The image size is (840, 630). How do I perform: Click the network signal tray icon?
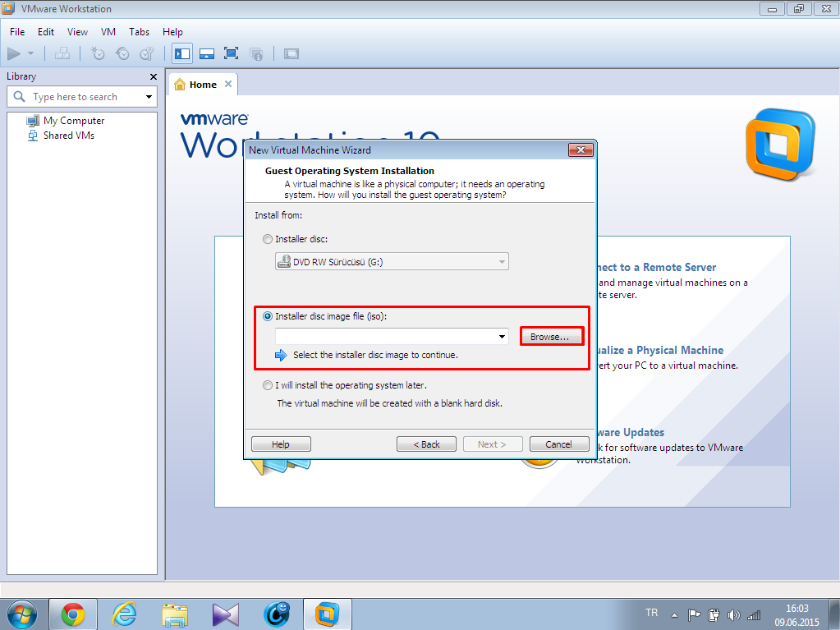pyautogui.click(x=754, y=615)
